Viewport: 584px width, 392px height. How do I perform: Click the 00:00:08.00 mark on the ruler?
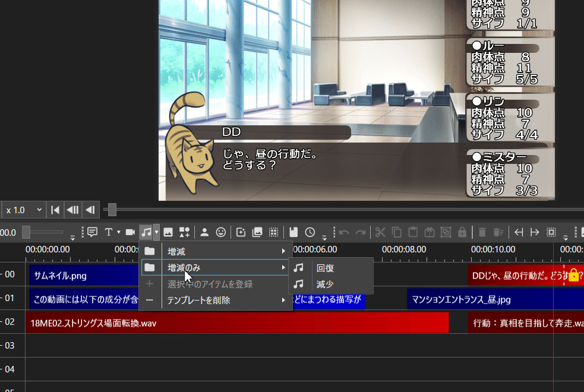(x=404, y=249)
